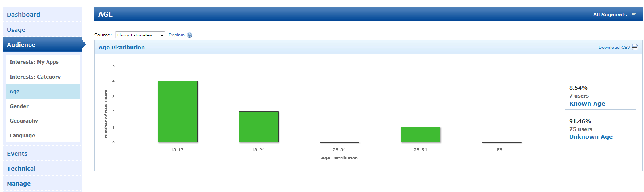
Task: Select the Age submenu item
Action: 43,91
